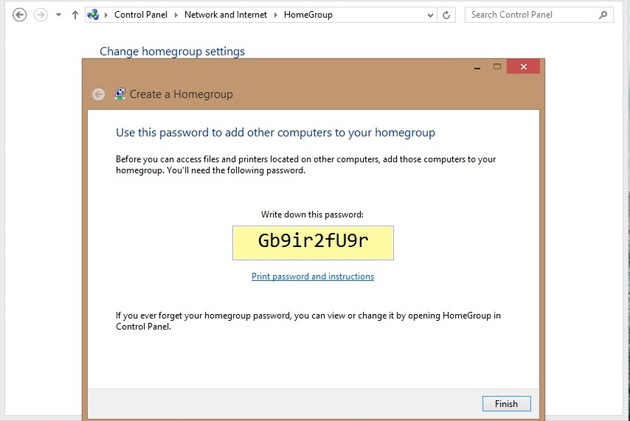Viewport: 630px width, 421px height.
Task: Click the search magnifier icon
Action: tap(603, 15)
